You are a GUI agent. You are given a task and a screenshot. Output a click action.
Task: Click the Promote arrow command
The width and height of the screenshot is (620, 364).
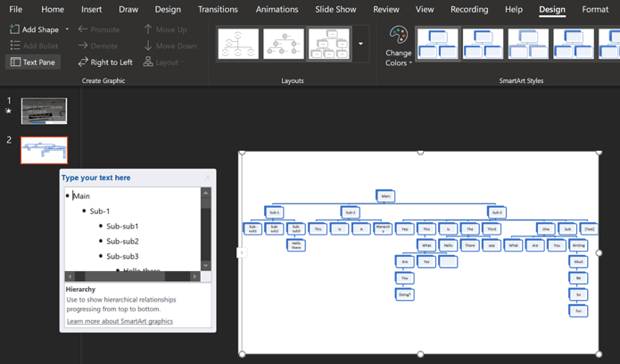click(x=99, y=29)
